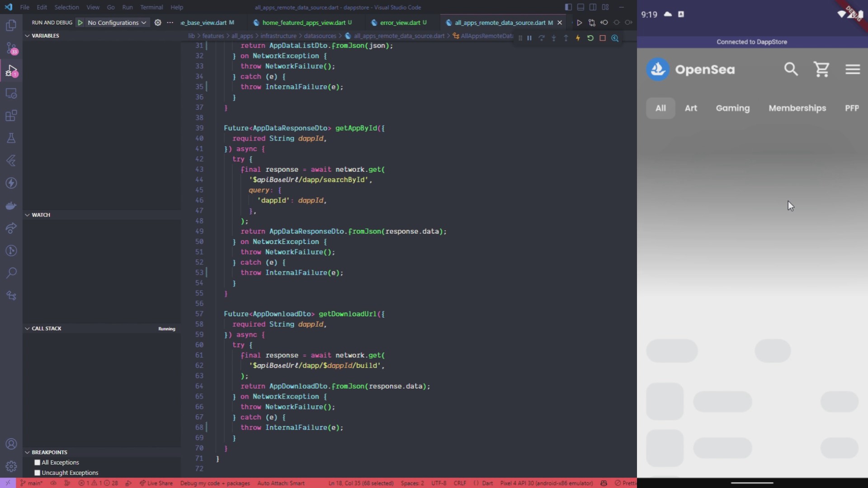Toggle the bottom panel layout icon
This screenshot has height=488, width=868.
[580, 7]
